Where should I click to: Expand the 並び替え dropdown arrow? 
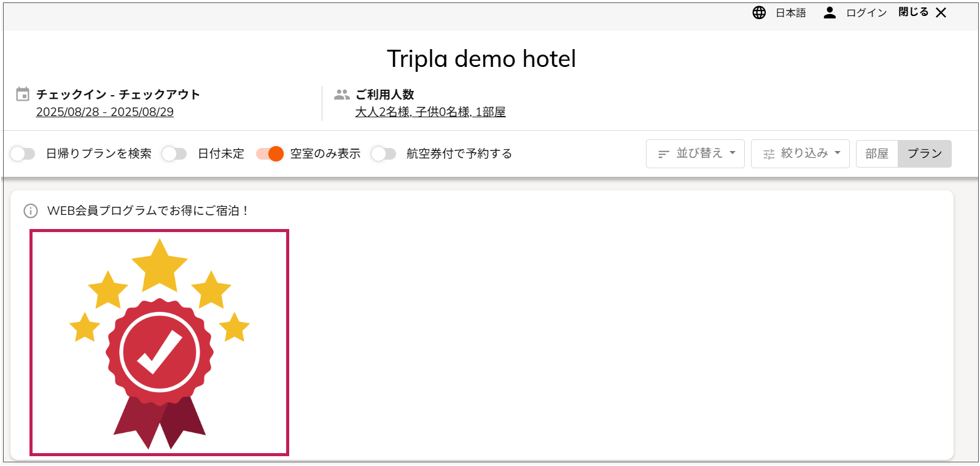tap(733, 153)
